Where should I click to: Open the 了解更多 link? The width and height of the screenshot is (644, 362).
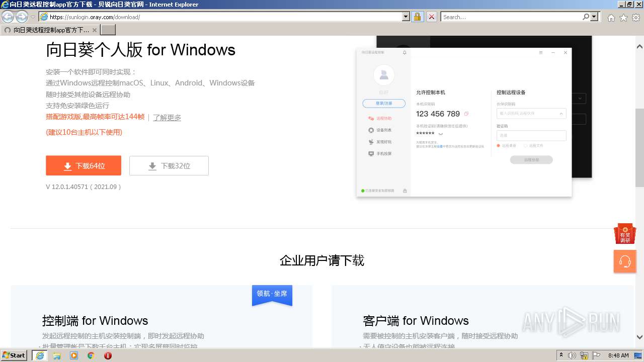167,117
